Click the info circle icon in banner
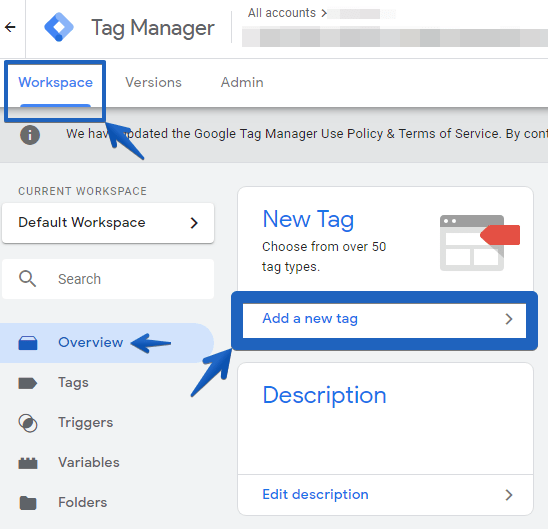Viewport: 548px width, 529px height. coord(30,135)
